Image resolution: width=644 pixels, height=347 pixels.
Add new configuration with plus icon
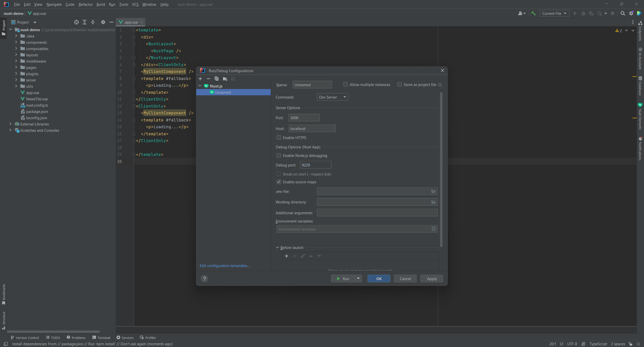pos(200,79)
